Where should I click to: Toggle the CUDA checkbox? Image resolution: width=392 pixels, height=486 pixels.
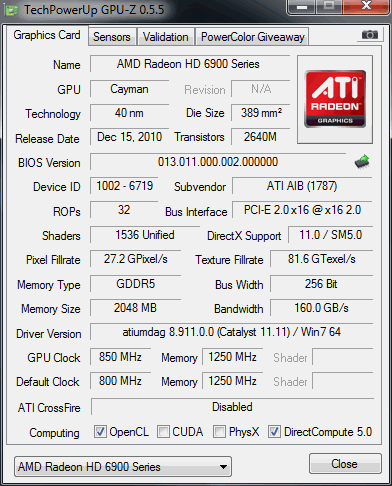(163, 431)
